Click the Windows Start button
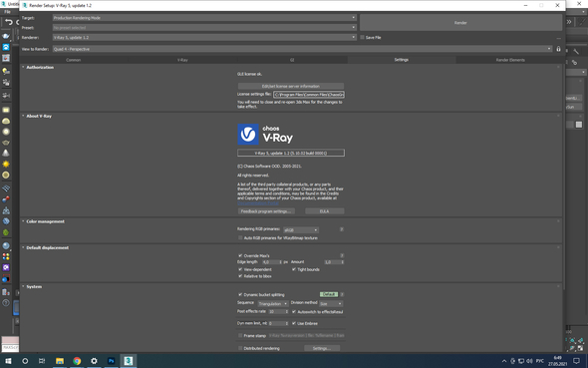The width and height of the screenshot is (588, 368). 8,361
